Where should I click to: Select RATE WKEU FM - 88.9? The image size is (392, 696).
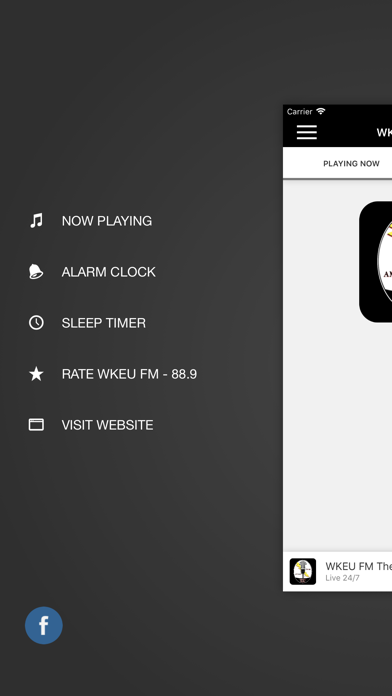click(x=129, y=374)
